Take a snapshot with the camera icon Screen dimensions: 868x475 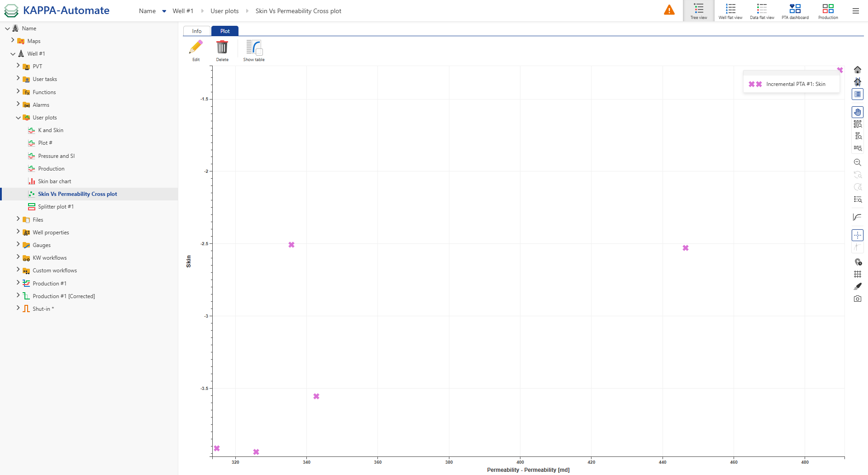click(x=857, y=298)
